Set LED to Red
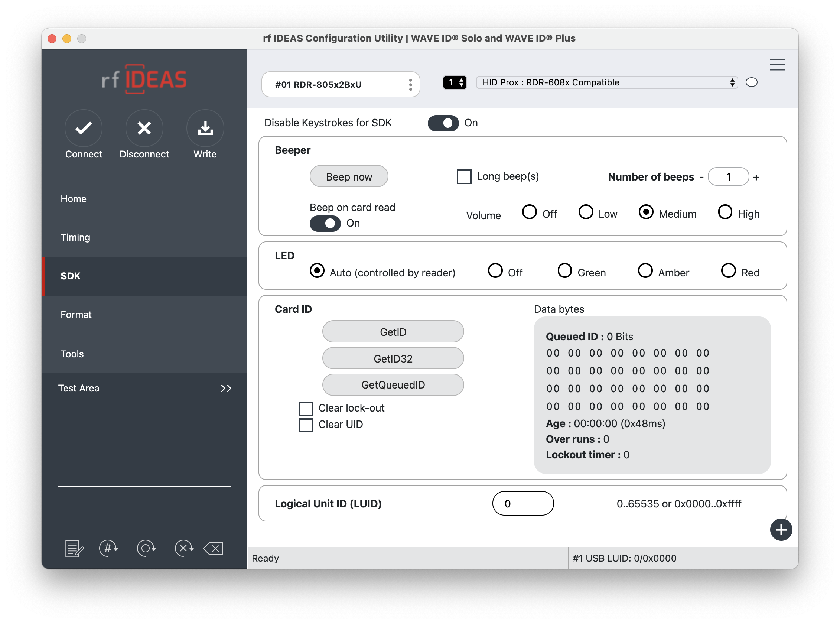Image resolution: width=840 pixels, height=624 pixels. pos(728,270)
